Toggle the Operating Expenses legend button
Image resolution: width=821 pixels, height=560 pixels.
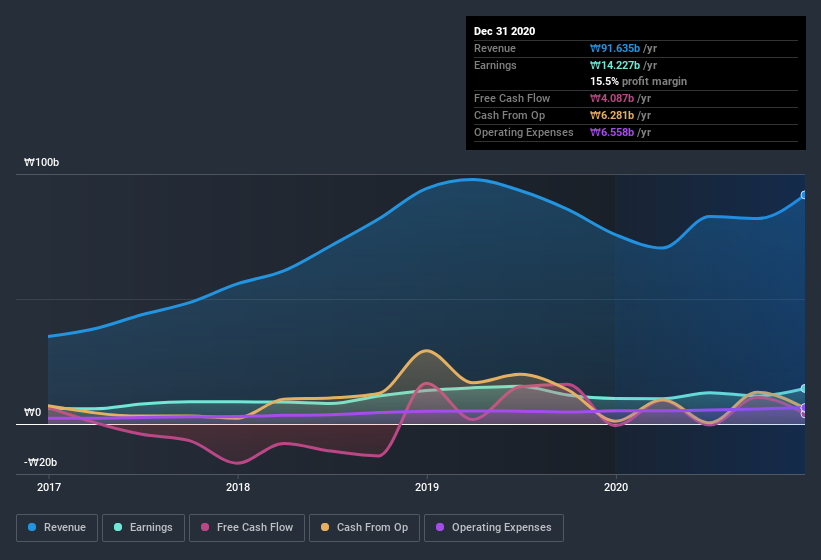pyautogui.click(x=494, y=528)
